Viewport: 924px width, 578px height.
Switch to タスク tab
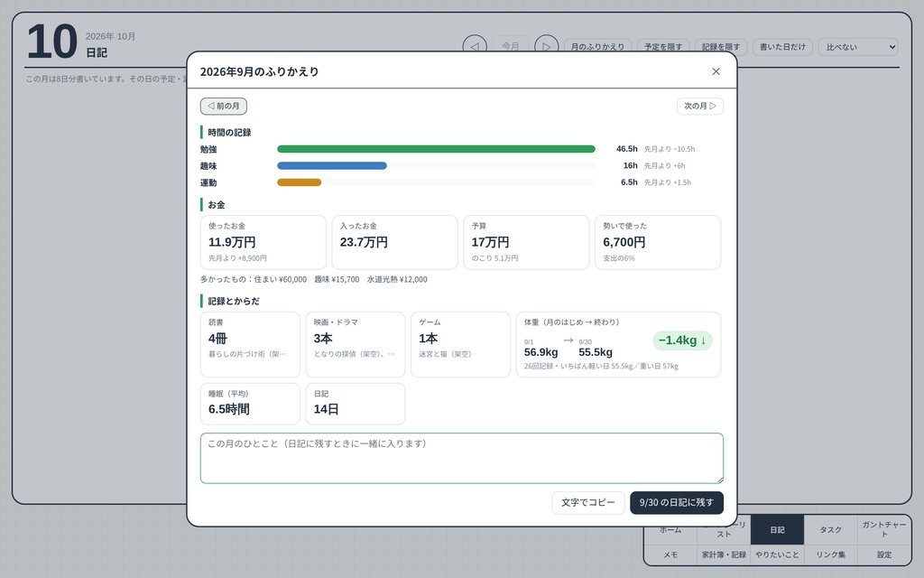click(x=830, y=529)
